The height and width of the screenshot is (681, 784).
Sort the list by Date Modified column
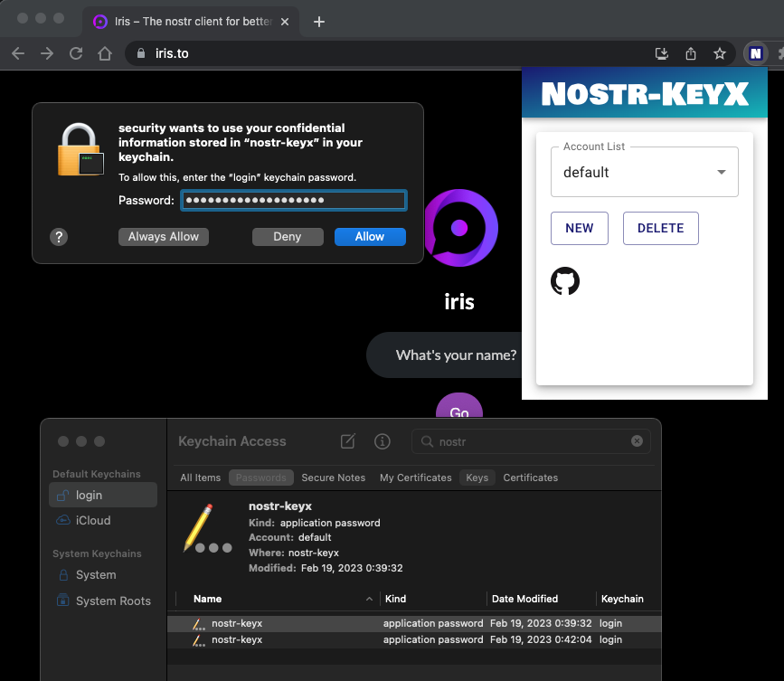[x=541, y=599]
